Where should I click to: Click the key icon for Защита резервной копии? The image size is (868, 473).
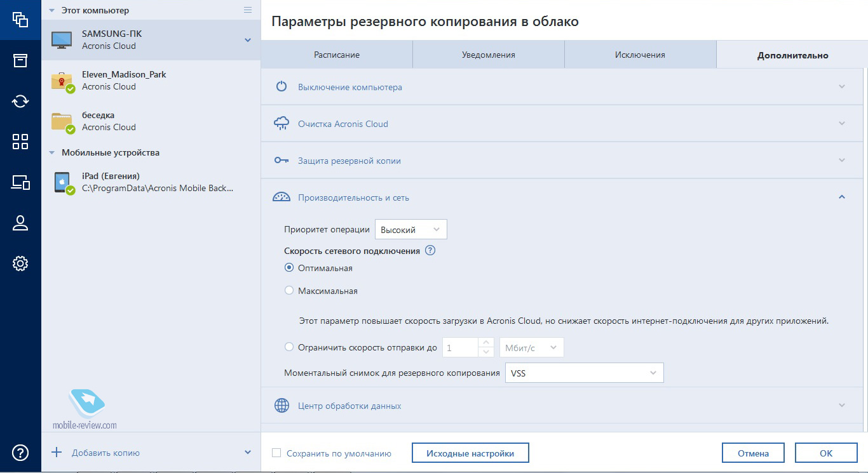[281, 161]
